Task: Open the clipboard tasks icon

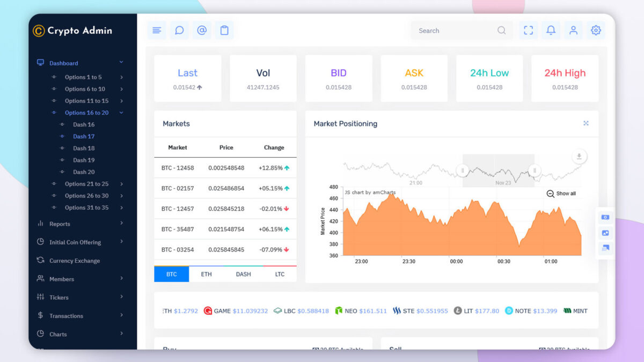Action: click(x=224, y=30)
